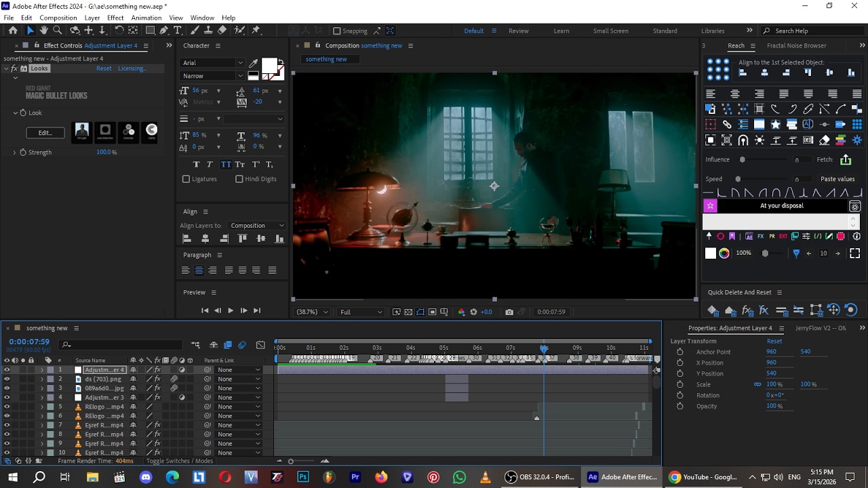Select the Zoom magnifier tool
The height and width of the screenshot is (488, 868).
coord(58,30)
